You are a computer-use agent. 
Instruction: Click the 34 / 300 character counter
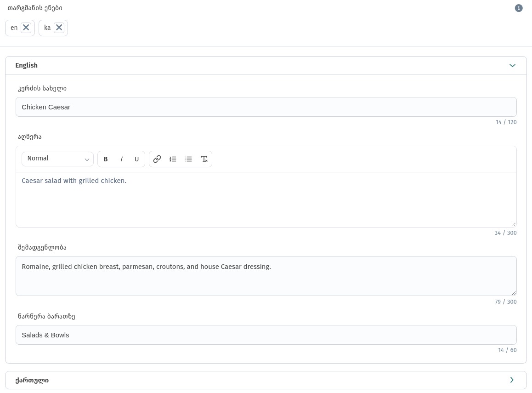click(x=505, y=233)
